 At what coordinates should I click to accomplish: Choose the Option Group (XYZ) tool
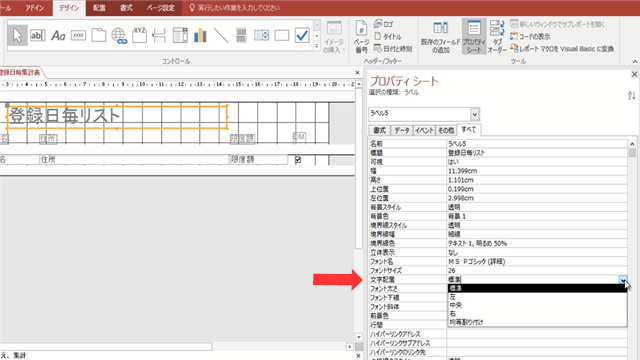point(139,36)
